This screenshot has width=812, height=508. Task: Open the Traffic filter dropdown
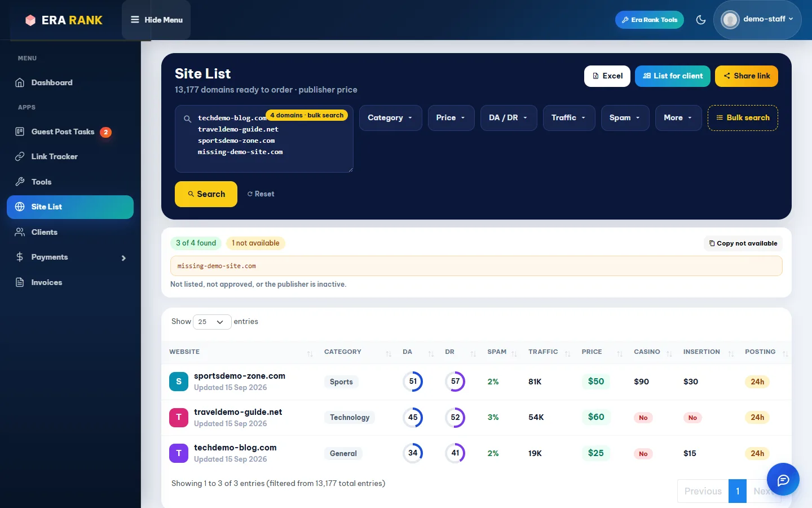(568, 118)
